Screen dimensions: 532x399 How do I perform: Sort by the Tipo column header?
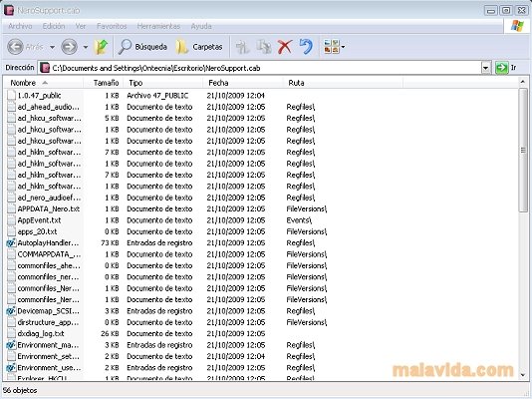click(163, 83)
